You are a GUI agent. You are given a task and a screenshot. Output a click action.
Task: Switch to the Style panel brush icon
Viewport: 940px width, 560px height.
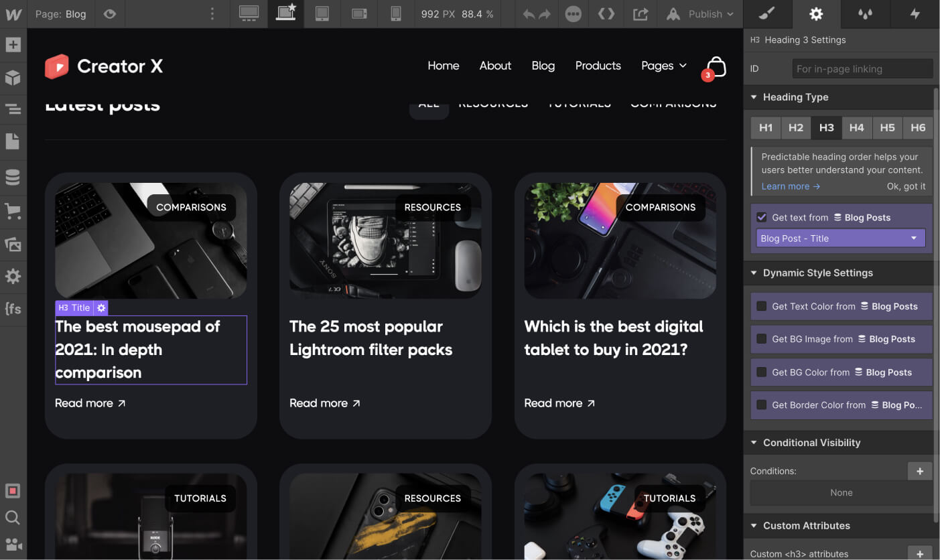click(x=767, y=13)
